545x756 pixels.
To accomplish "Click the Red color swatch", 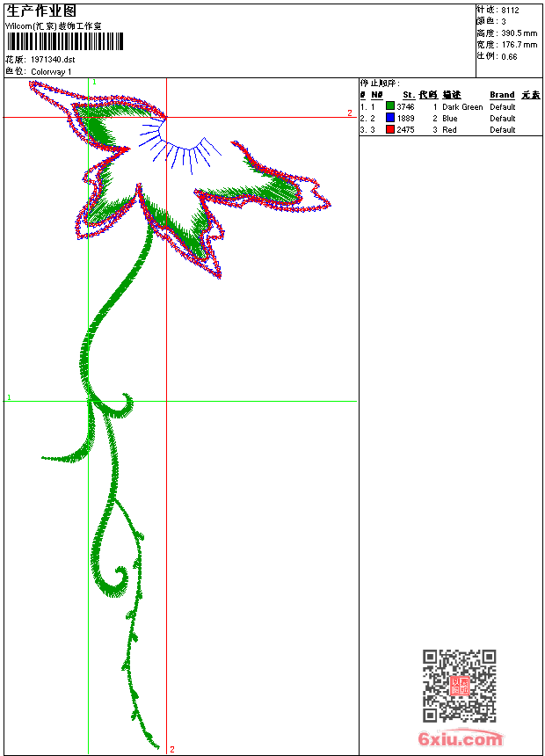I will [x=390, y=129].
